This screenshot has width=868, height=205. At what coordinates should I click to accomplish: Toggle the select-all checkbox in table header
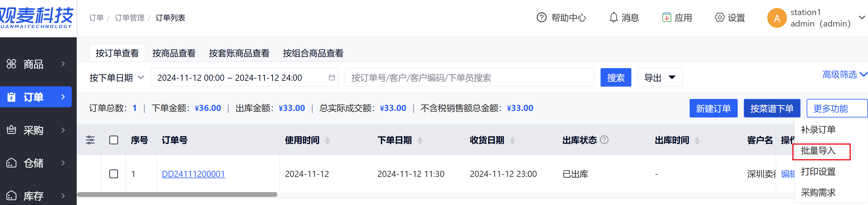(x=114, y=140)
